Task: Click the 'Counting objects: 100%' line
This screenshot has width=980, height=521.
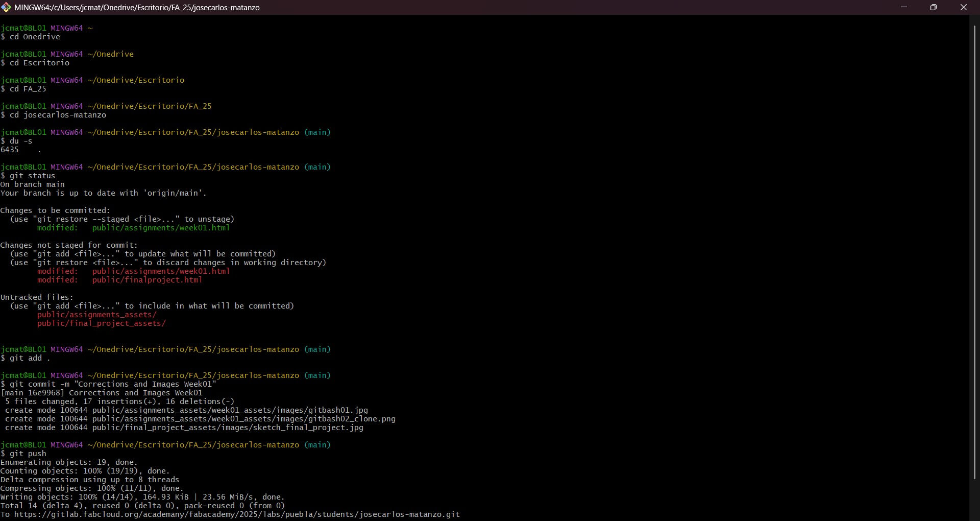Action: click(x=85, y=471)
